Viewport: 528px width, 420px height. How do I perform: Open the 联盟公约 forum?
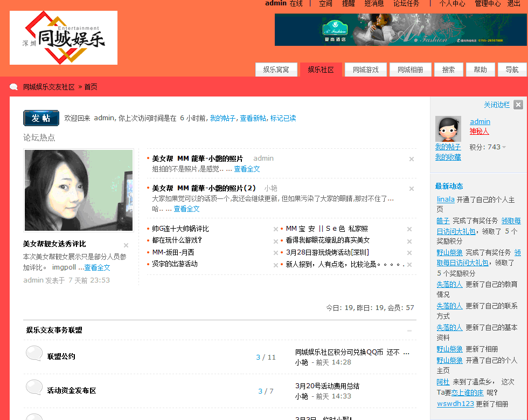click(61, 356)
